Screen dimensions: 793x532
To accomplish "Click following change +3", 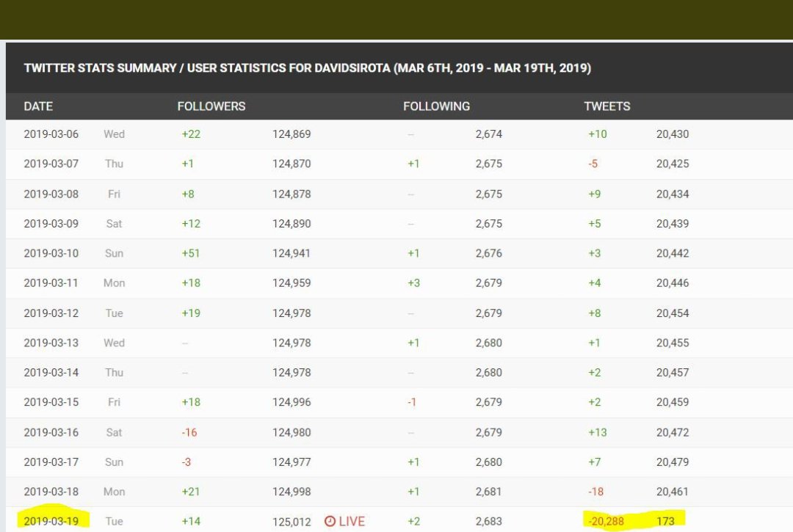I will 413,283.
